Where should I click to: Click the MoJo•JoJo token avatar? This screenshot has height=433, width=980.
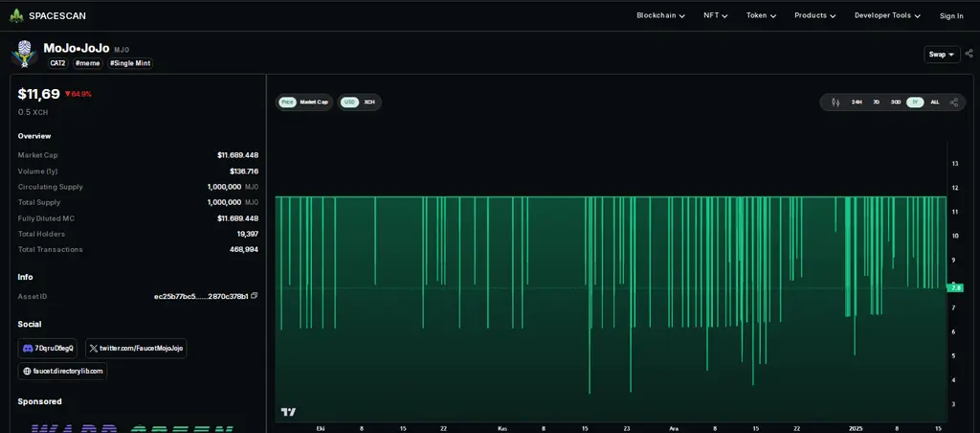point(24,54)
